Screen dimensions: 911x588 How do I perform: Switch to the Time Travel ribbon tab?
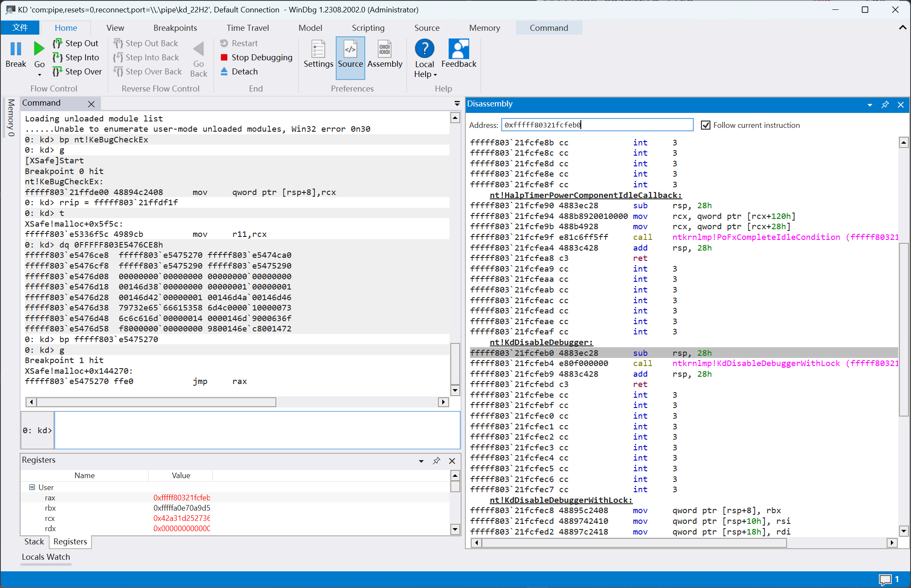248,28
